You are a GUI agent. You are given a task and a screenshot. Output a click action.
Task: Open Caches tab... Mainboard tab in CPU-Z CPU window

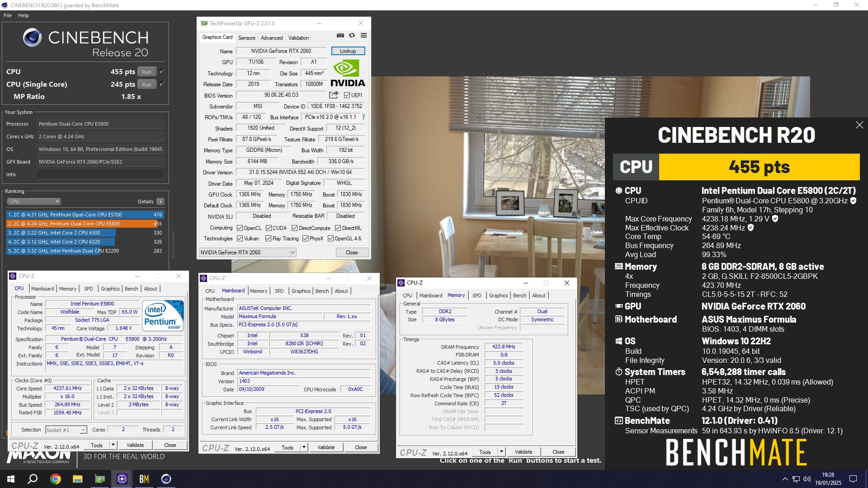tap(42, 289)
